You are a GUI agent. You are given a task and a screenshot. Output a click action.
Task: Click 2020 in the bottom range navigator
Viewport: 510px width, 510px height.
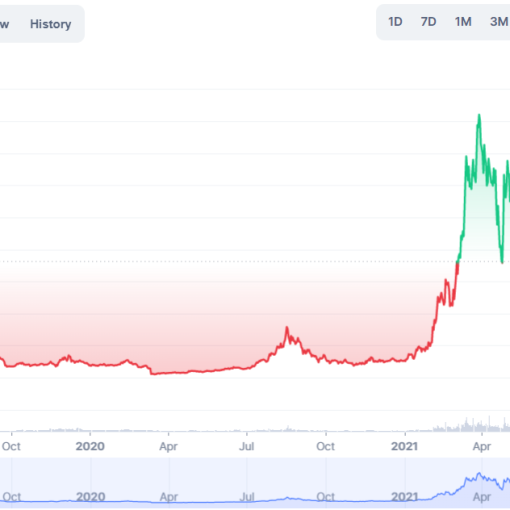91,497
